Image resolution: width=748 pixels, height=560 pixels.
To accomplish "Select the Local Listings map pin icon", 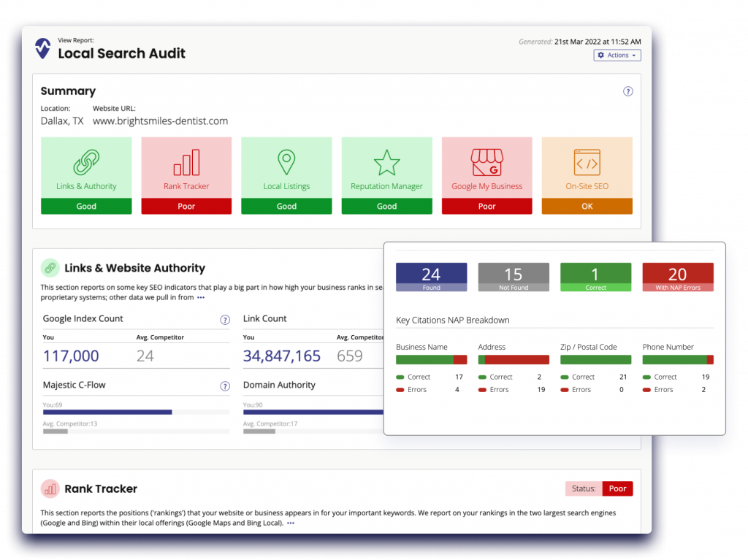I will click(x=286, y=162).
